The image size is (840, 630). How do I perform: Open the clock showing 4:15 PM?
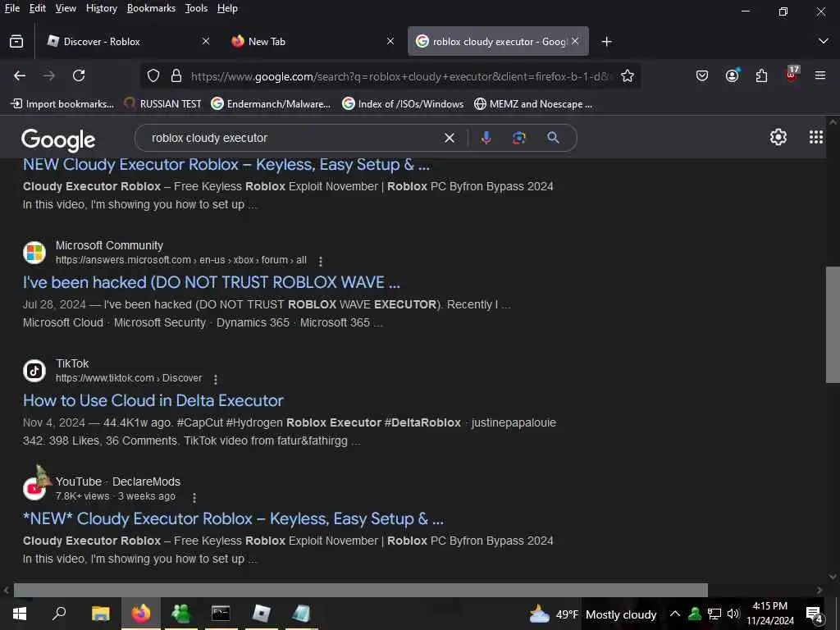click(x=769, y=614)
